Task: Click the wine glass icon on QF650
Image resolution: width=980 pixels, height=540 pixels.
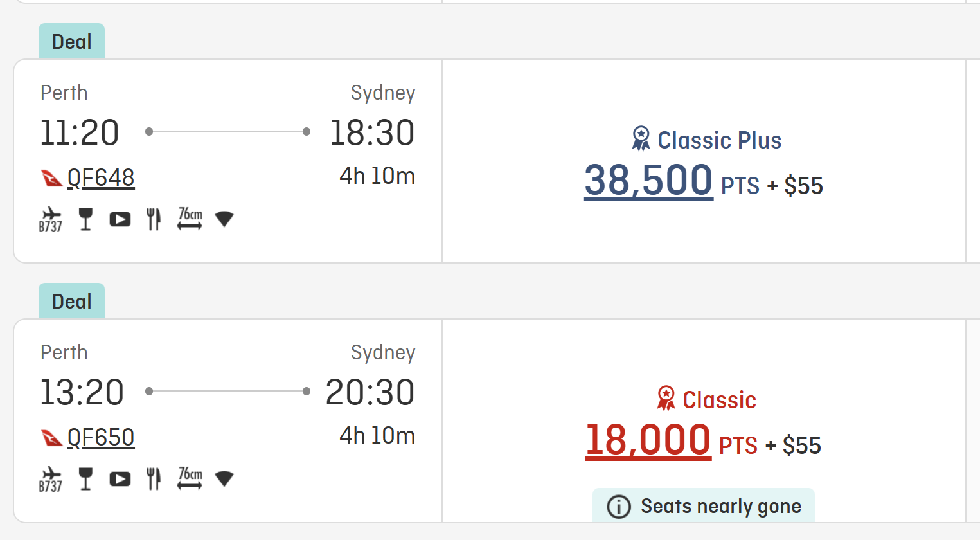Action: [x=85, y=479]
